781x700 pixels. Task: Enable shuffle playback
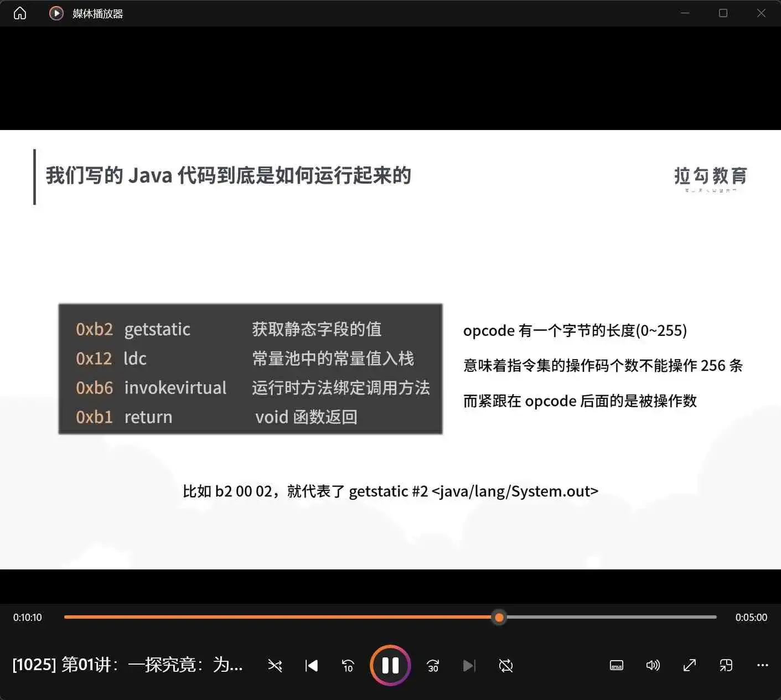[x=275, y=666]
